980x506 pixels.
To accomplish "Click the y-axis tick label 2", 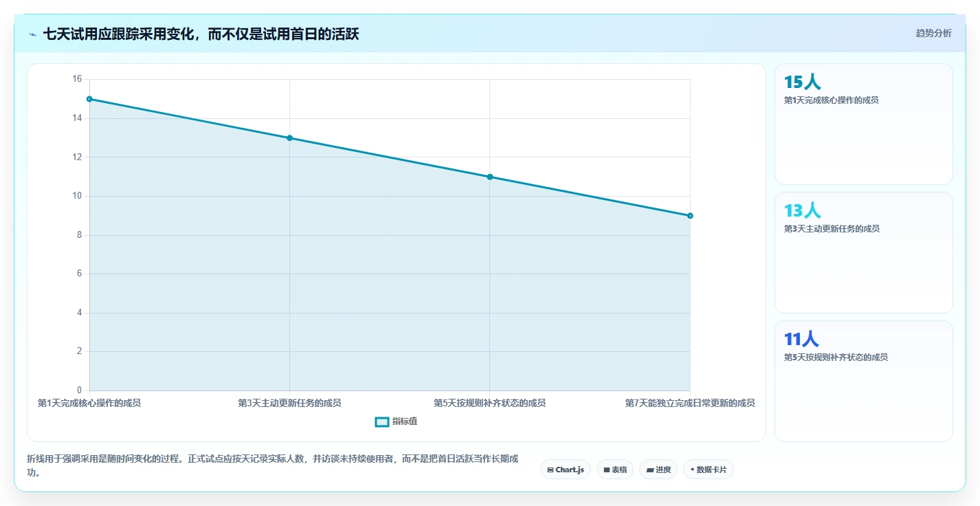I will (x=80, y=351).
